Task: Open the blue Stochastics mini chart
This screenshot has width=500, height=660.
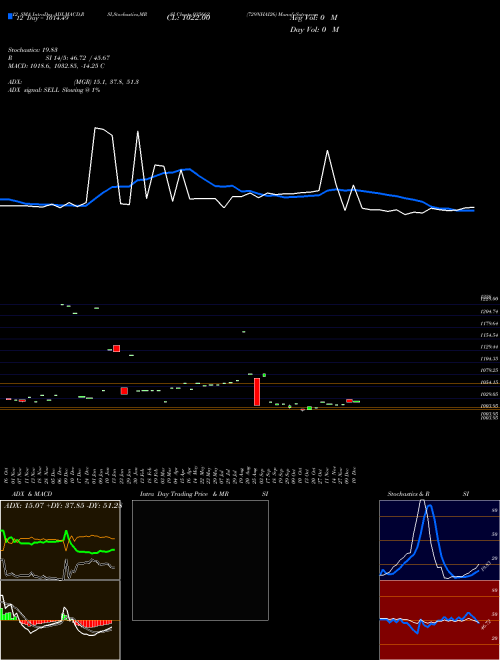Action: pos(439,540)
